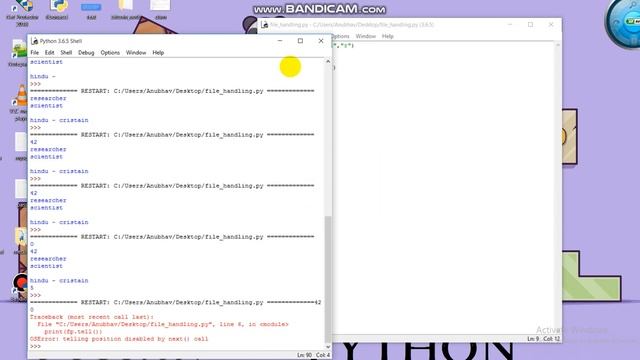Click the last '>>>' prompt at shell bottom
The width and height of the screenshot is (640, 360).
36,346
